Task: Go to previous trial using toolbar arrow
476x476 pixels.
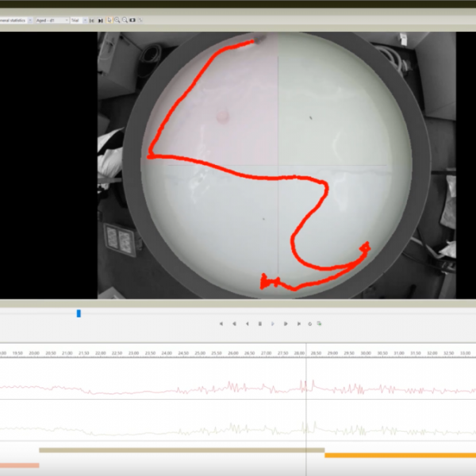Action: pyautogui.click(x=91, y=20)
